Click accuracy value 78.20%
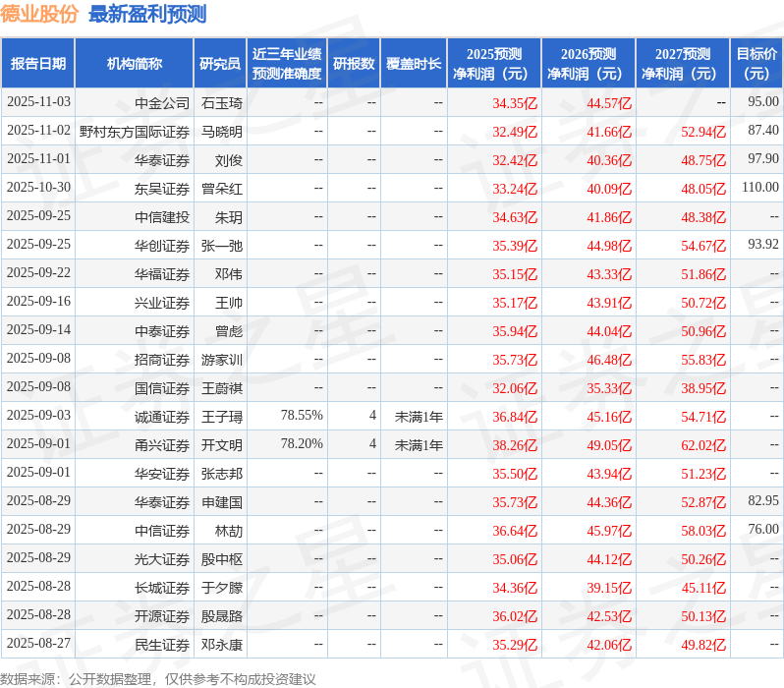784x688 pixels. (x=302, y=444)
